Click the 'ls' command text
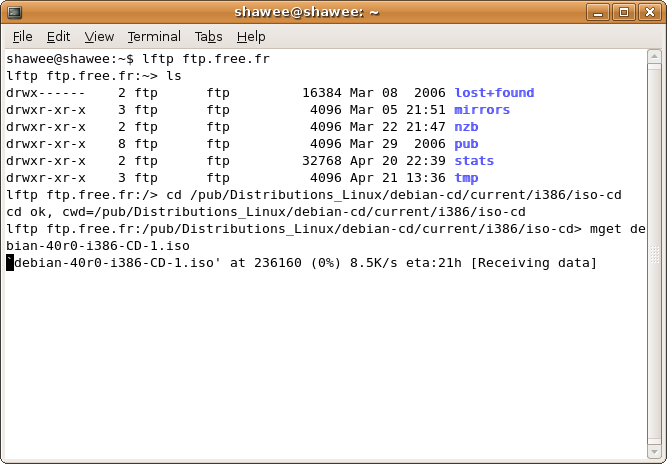 174,76
